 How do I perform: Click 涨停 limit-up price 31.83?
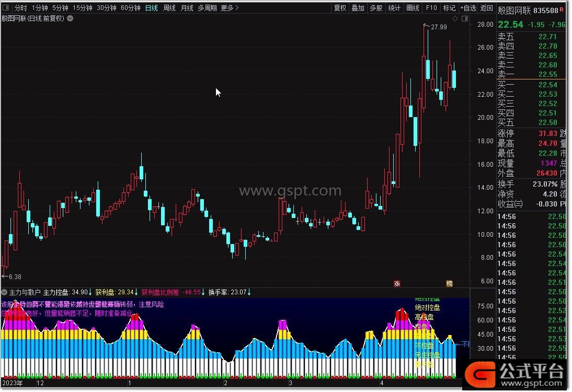tap(548, 133)
